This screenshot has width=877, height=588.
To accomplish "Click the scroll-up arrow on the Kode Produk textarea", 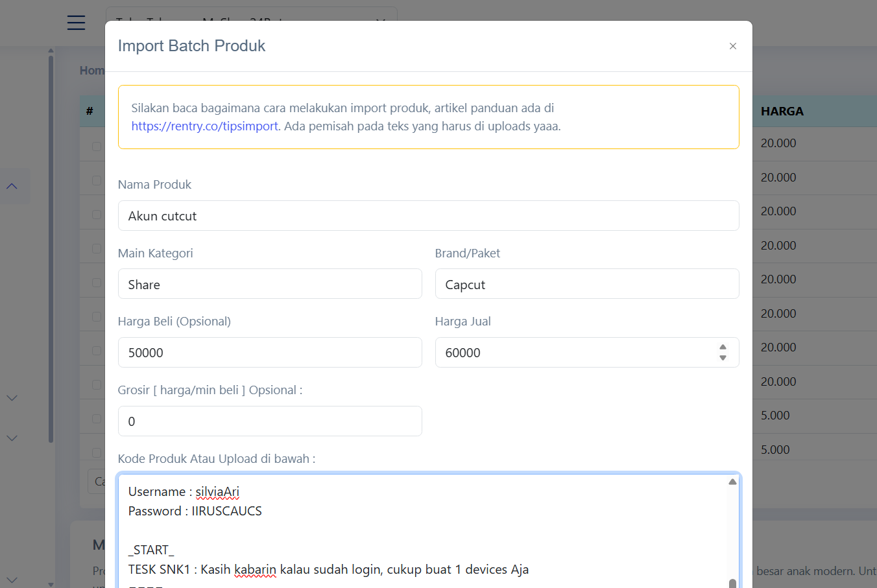I will [x=733, y=481].
